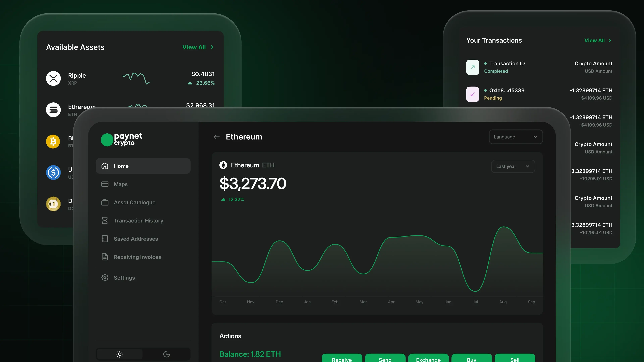Click the Ethereum coin icon in Available Assets

coord(53,110)
